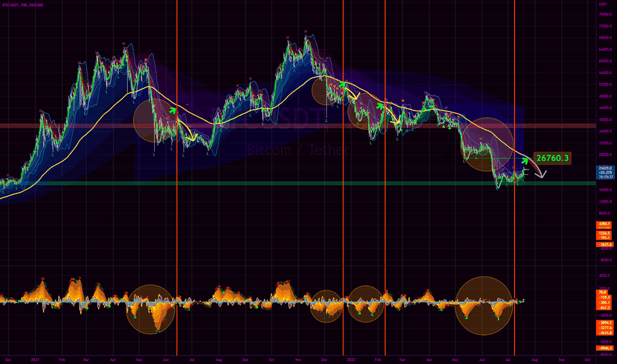Click the 32000.0 price axis label
Image resolution: width=617 pixels, height=364 pixels.
(605, 143)
